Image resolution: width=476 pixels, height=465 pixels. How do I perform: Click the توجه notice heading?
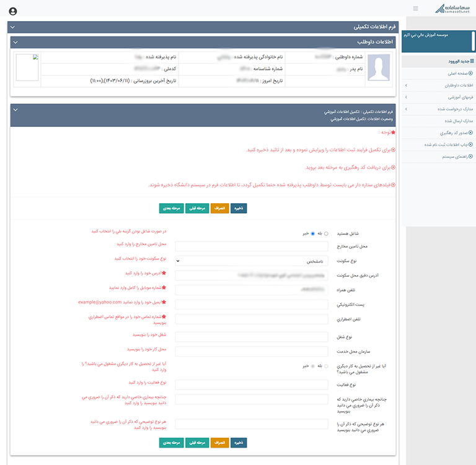[x=387, y=133]
